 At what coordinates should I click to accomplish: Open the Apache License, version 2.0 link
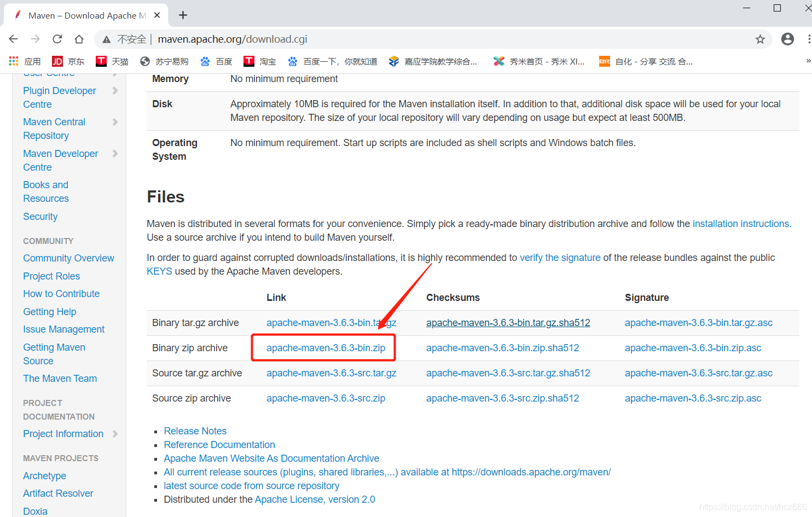(x=315, y=499)
